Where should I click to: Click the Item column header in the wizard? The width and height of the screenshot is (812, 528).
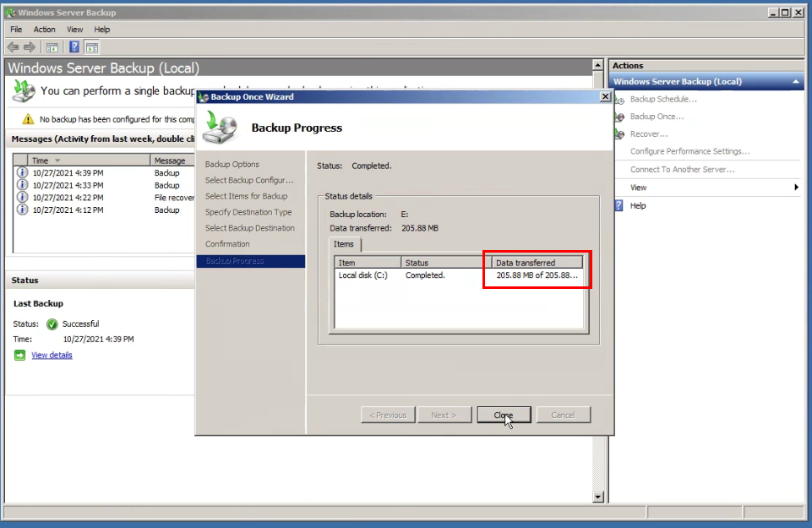coord(368,263)
